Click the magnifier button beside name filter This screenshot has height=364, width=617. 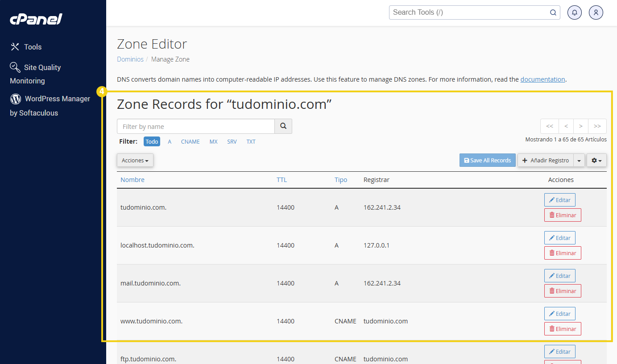point(283,126)
